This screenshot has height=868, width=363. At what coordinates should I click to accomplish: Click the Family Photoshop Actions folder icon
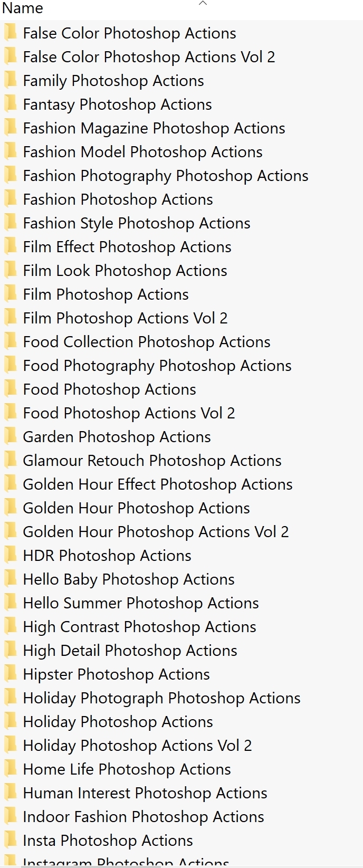tap(10, 80)
